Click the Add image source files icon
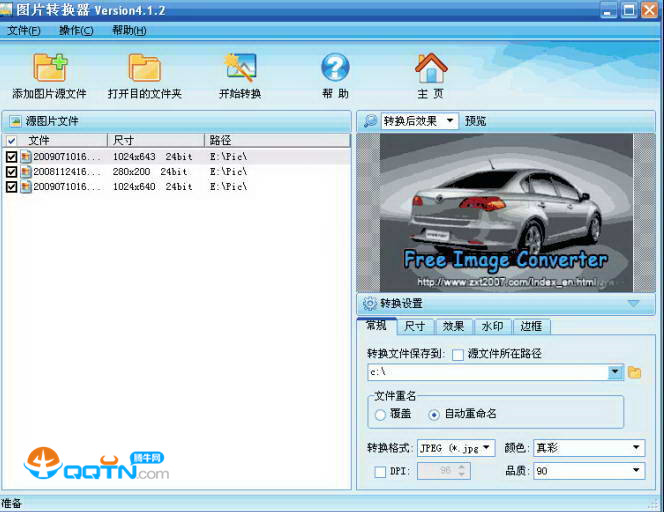664x512 pixels. click(49, 68)
